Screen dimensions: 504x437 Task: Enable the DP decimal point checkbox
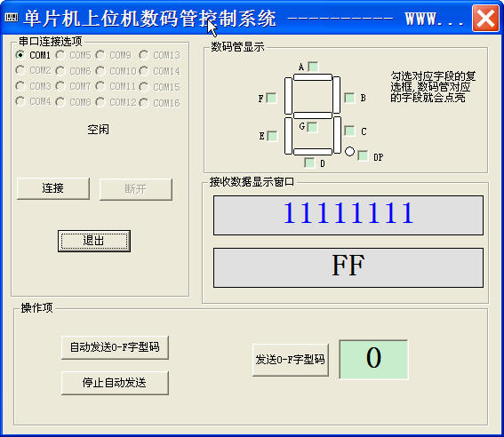pos(363,155)
